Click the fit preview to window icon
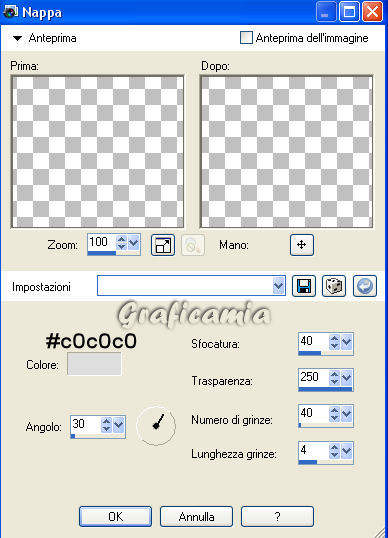The height and width of the screenshot is (538, 388). (x=163, y=245)
